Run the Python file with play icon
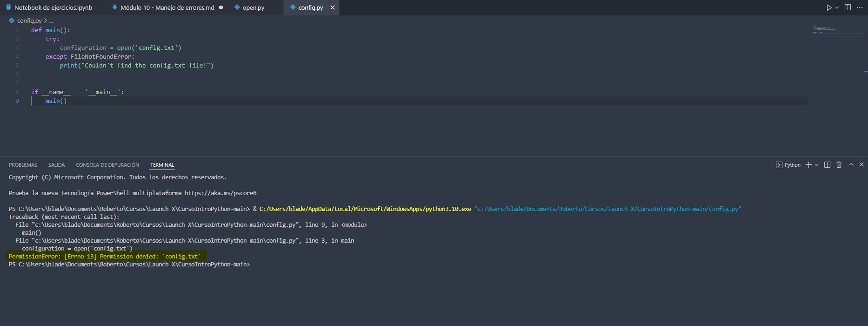 click(x=829, y=7)
